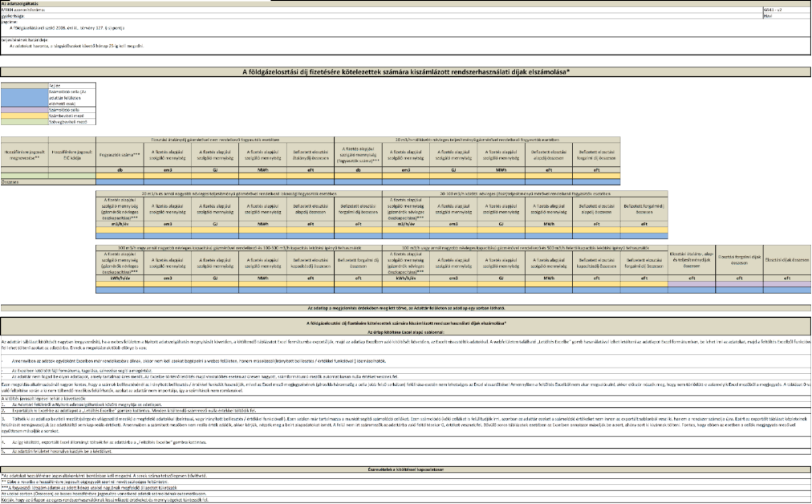812x504 pixels.
Task: Click the 'Az űrlap kitöltése Excel alapú sablonnal:' subheading
Action: [x=406, y=331]
